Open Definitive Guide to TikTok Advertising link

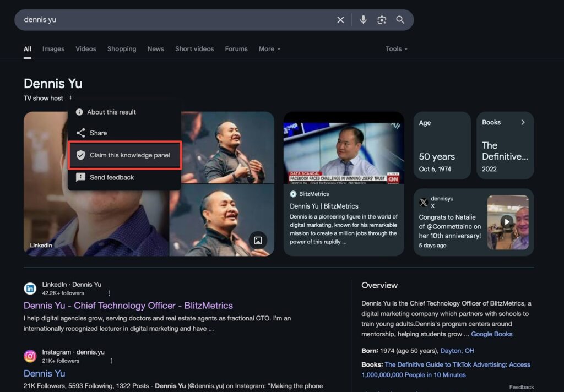446,370
